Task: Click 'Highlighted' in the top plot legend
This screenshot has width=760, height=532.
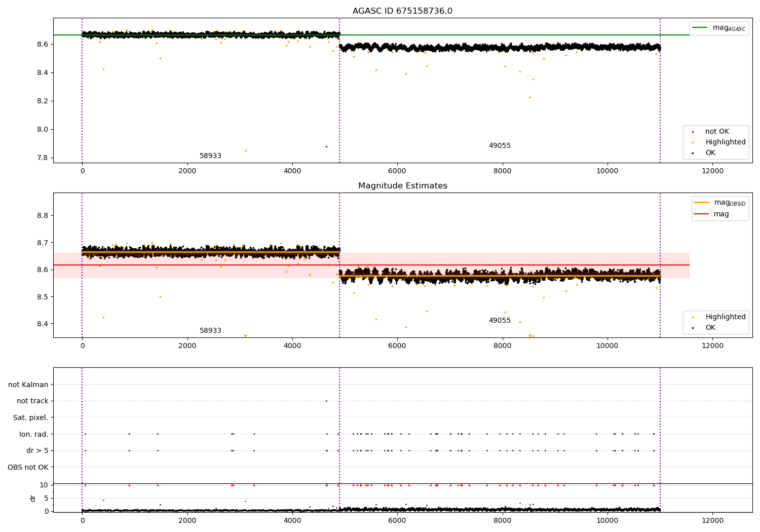Action: (x=725, y=142)
